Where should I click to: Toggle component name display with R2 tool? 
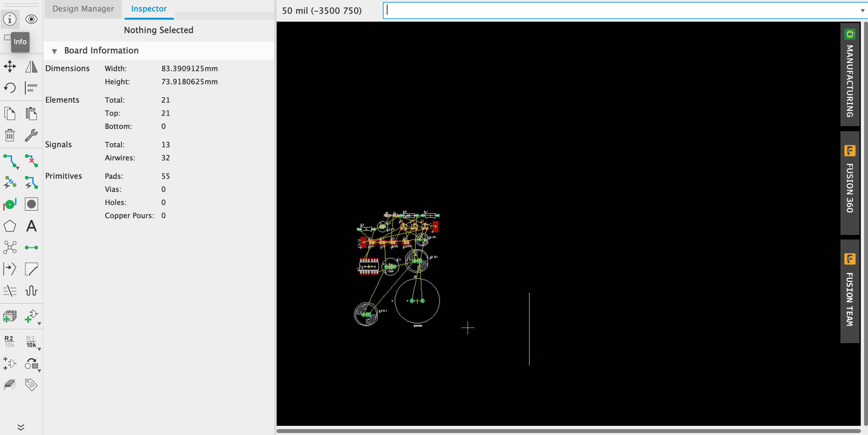[x=9, y=341]
